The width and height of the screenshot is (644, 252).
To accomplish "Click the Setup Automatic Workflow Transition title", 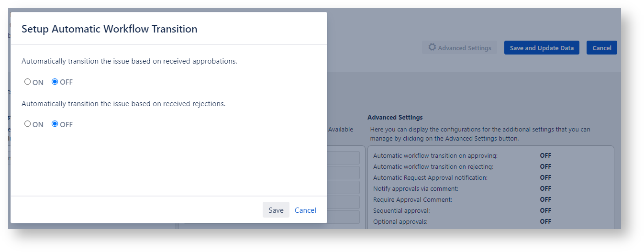I will click(x=110, y=29).
